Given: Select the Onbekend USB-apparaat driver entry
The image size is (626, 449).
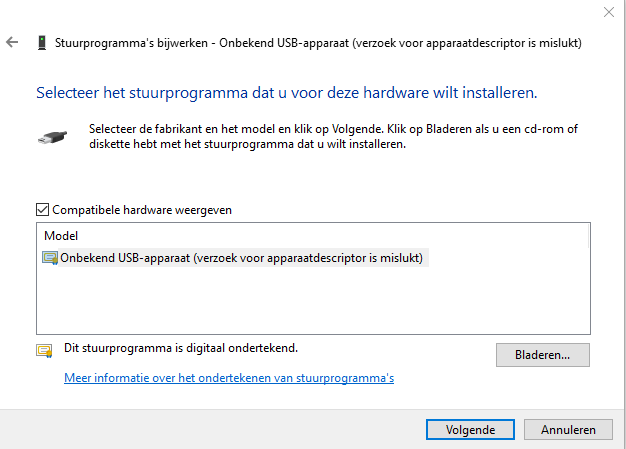Looking at the screenshot, I should pos(241,258).
